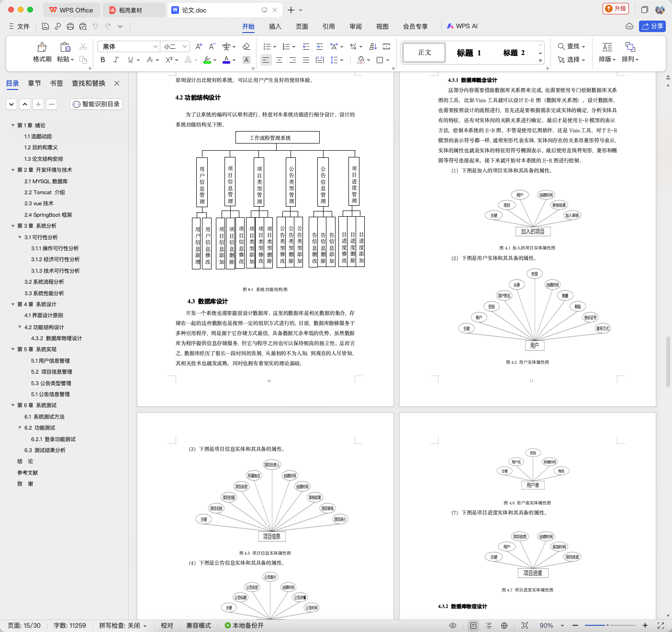Click the cut (scissors) icon

(83, 46)
